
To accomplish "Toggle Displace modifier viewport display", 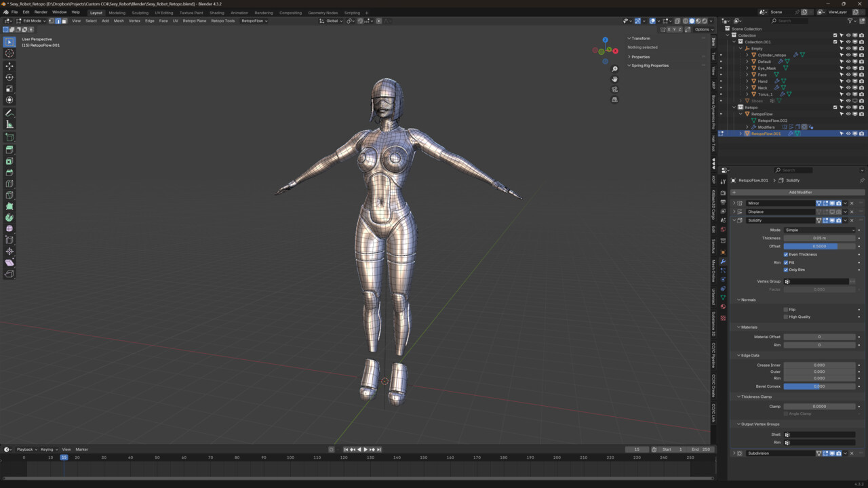I will click(x=832, y=211).
